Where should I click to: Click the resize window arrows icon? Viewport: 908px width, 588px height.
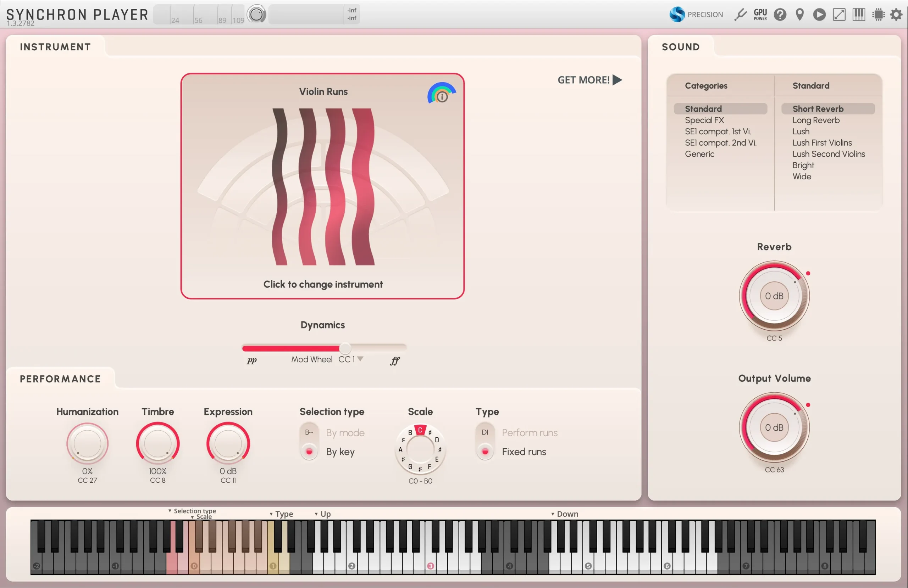839,15
